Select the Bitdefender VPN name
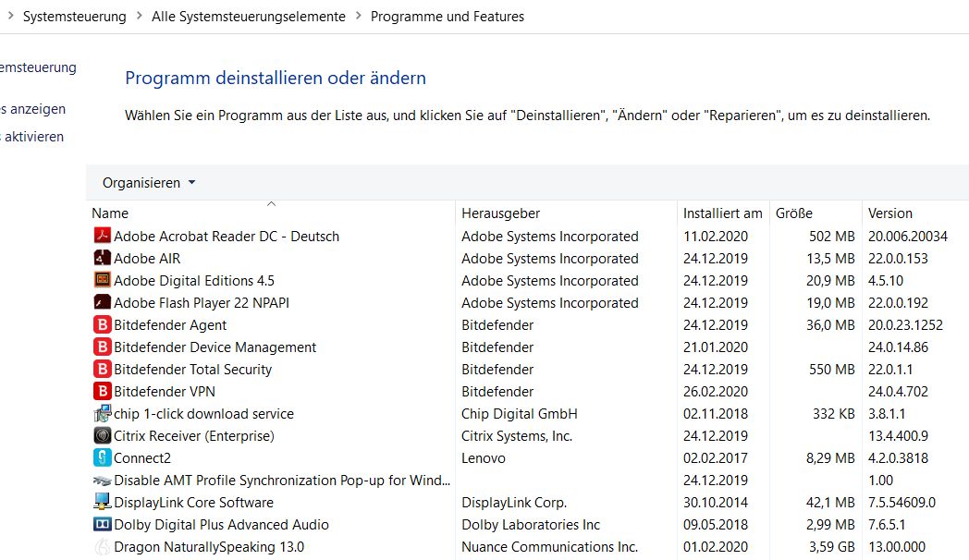The width and height of the screenshot is (969, 560). [165, 392]
